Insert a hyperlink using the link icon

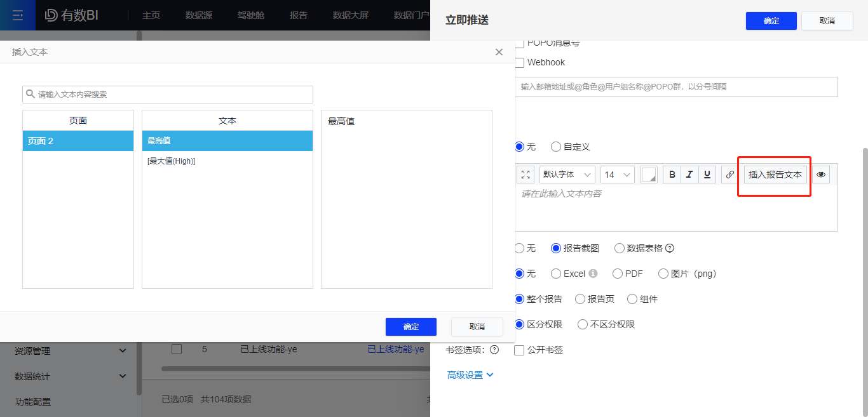pos(729,174)
